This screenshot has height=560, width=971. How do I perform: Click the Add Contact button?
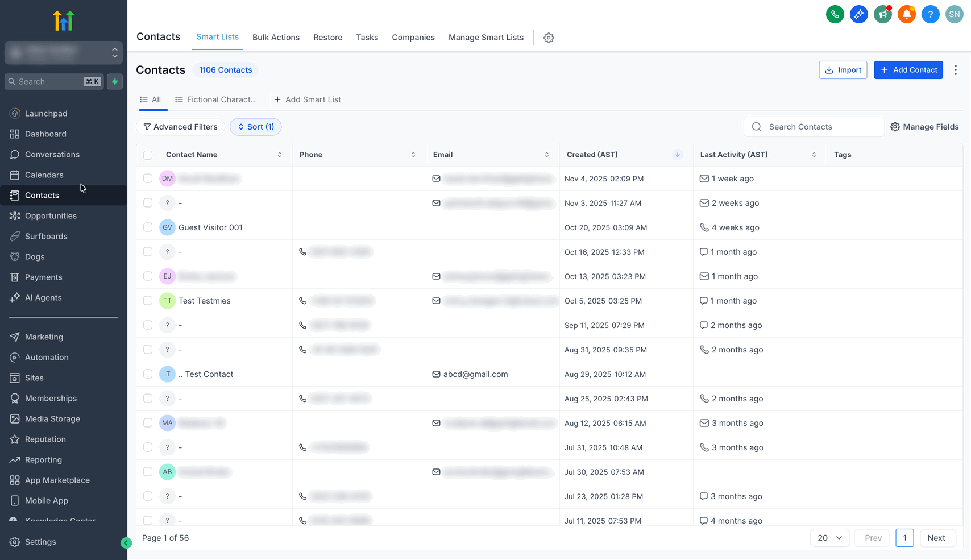[x=908, y=70]
